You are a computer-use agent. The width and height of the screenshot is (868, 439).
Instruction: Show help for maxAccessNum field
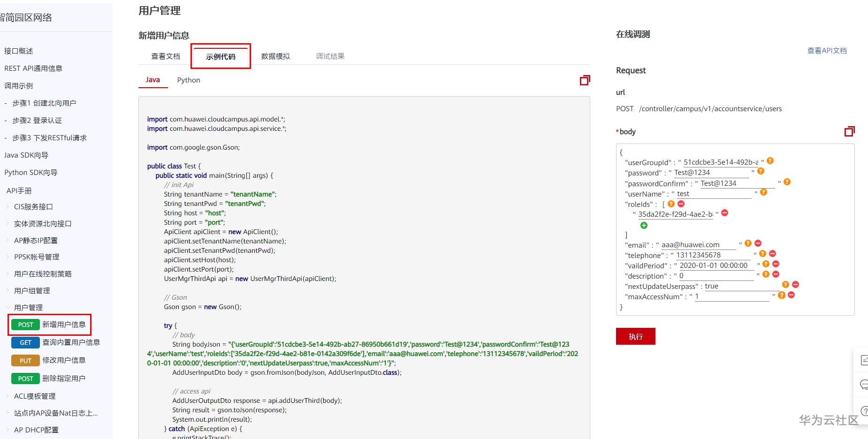(x=781, y=295)
